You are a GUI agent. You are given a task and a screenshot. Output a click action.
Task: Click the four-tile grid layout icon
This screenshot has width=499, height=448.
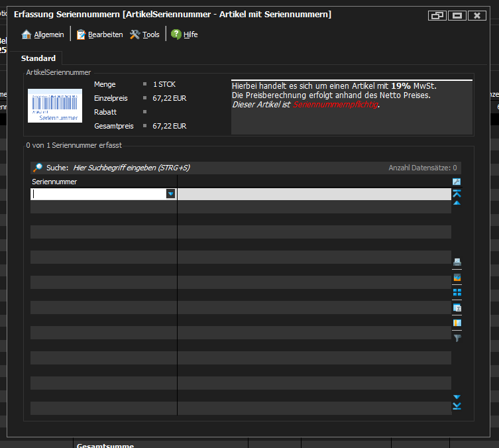click(457, 292)
